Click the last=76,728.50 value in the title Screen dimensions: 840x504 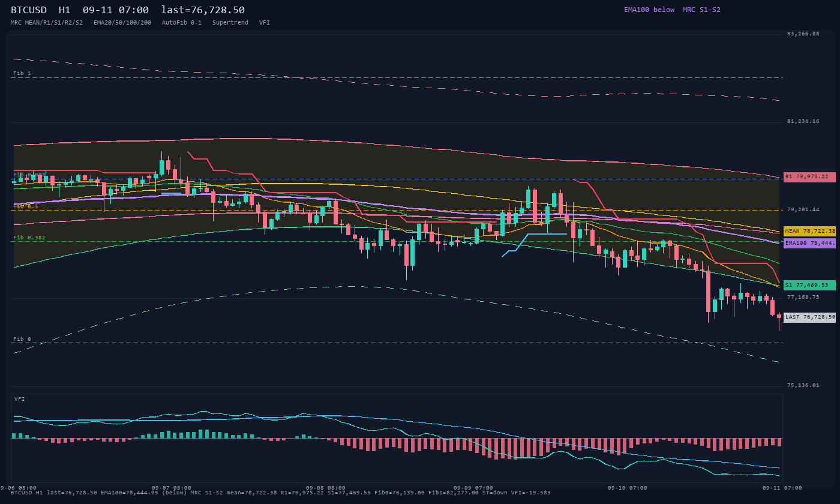[x=203, y=10]
